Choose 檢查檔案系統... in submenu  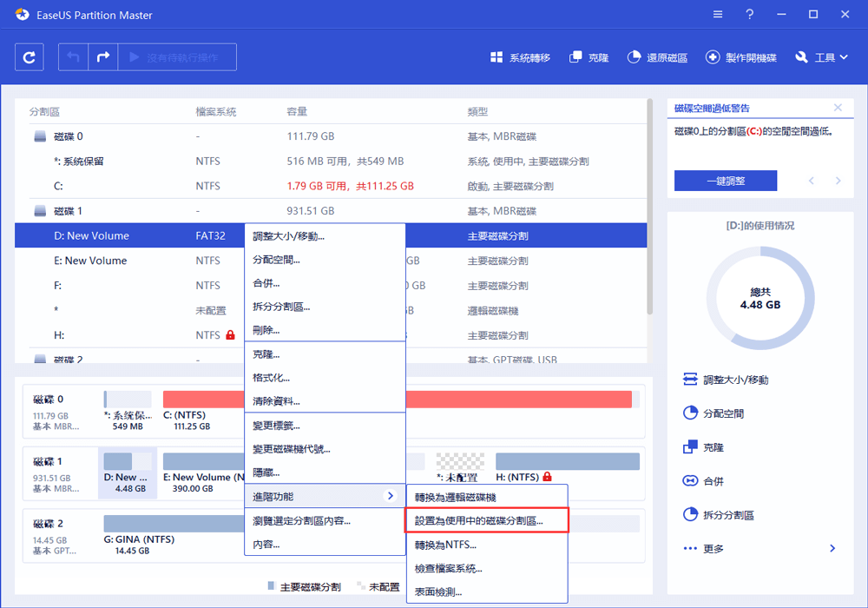pyautogui.click(x=487, y=569)
